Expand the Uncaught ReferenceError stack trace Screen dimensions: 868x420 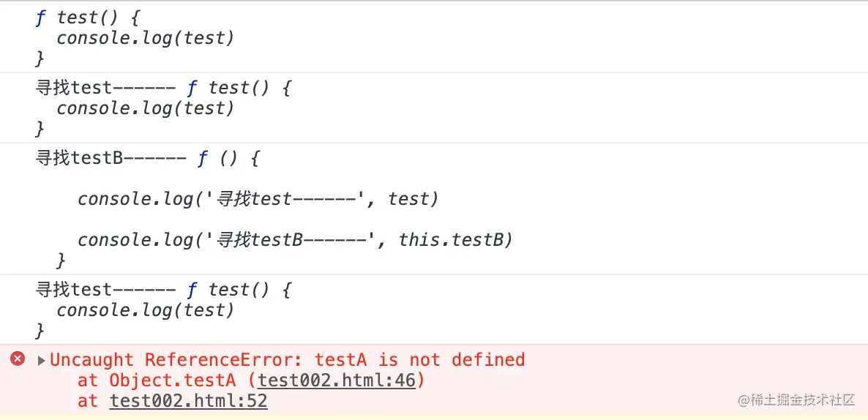[x=41, y=360]
